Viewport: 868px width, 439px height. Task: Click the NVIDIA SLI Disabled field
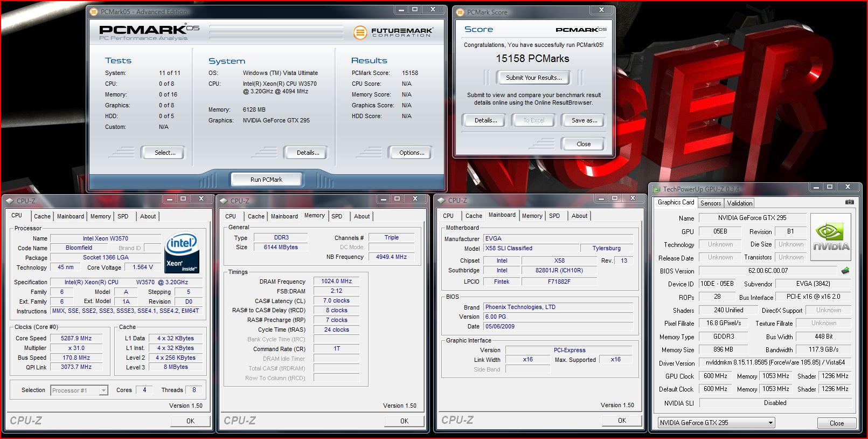(x=774, y=403)
